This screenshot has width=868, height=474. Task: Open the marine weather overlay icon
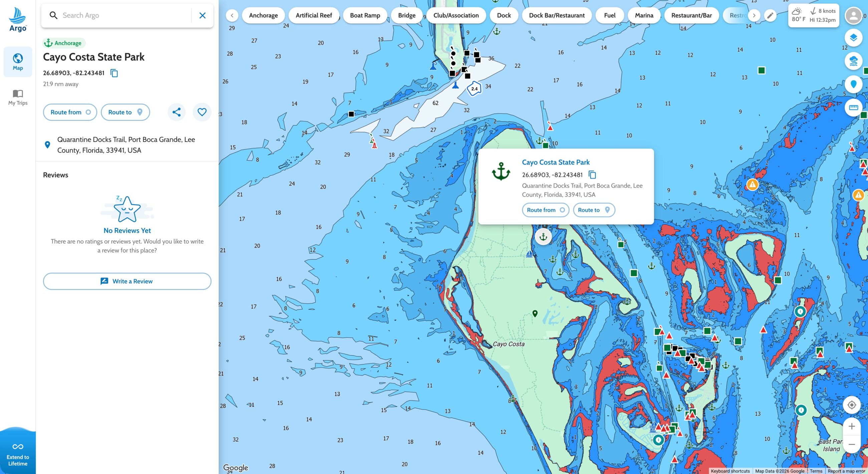point(853,61)
